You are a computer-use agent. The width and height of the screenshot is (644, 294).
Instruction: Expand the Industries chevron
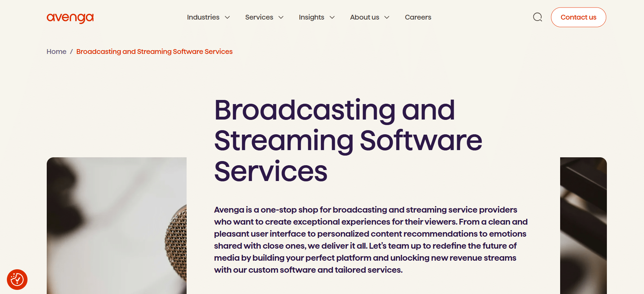point(227,18)
